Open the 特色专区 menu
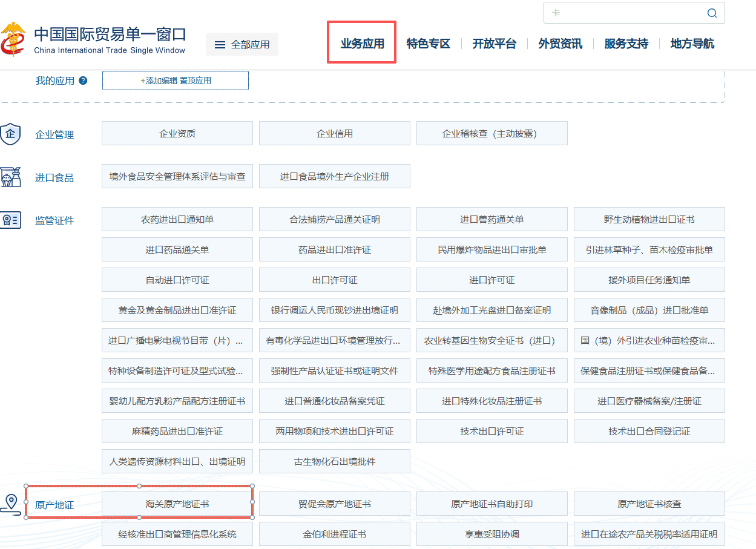 (429, 43)
